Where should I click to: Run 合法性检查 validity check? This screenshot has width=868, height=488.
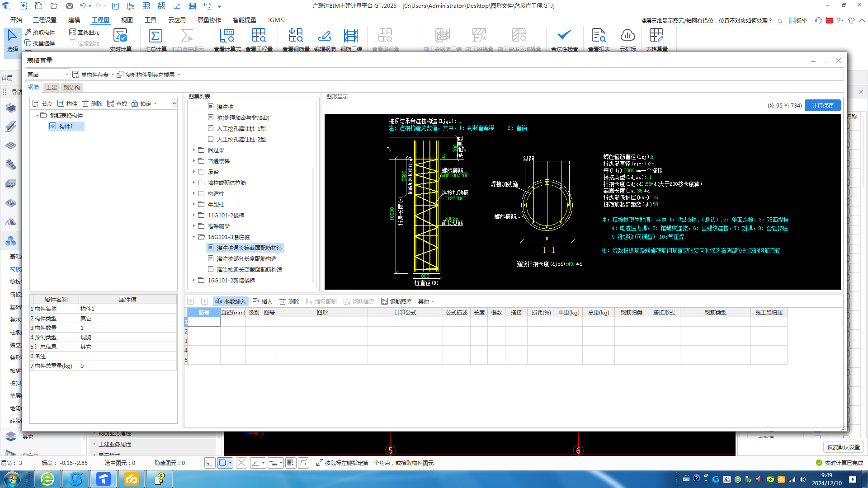(x=564, y=40)
